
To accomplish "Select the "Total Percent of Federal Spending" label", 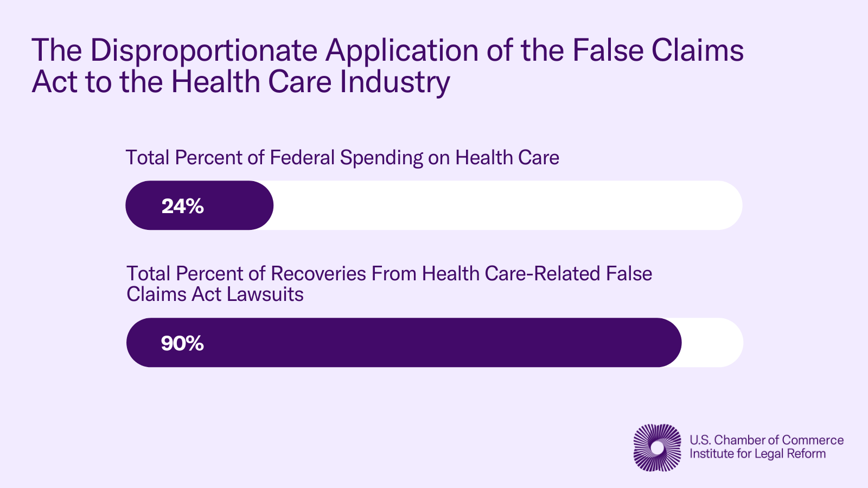I will click(x=274, y=158).
